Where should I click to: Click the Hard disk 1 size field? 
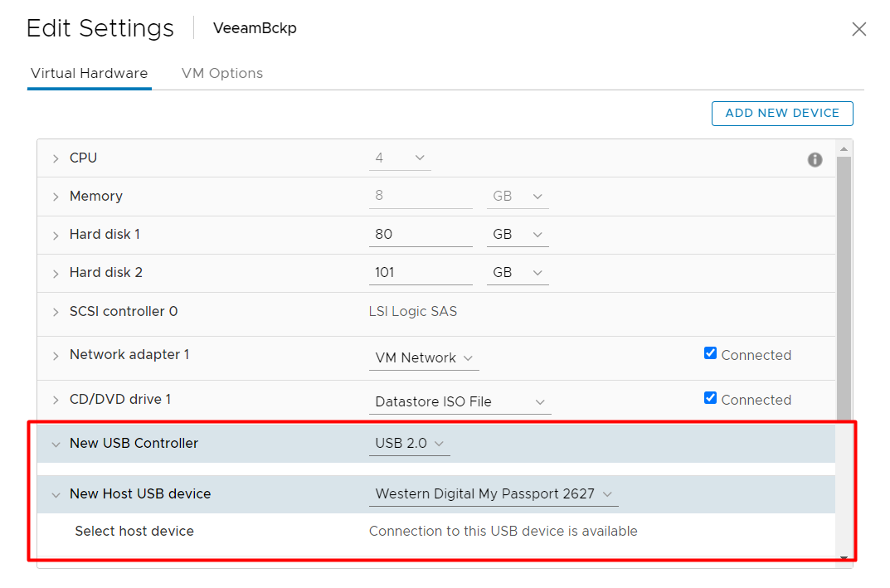coord(420,235)
